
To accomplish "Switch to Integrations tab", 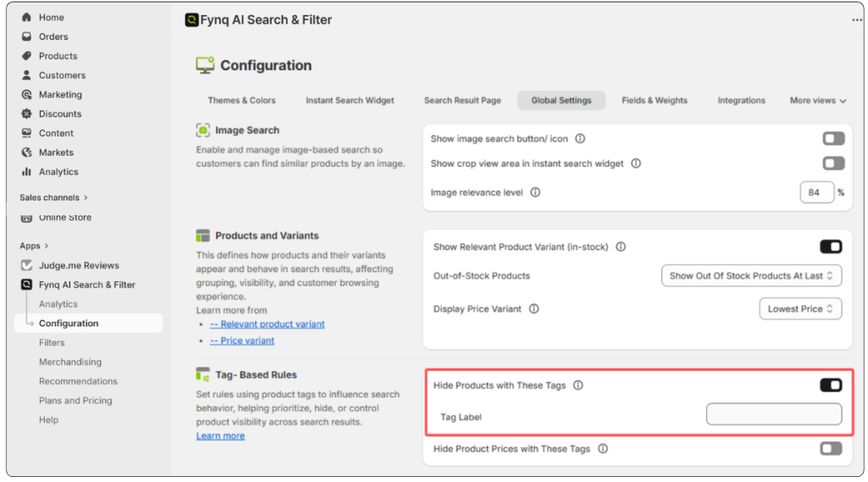I will 741,101.
